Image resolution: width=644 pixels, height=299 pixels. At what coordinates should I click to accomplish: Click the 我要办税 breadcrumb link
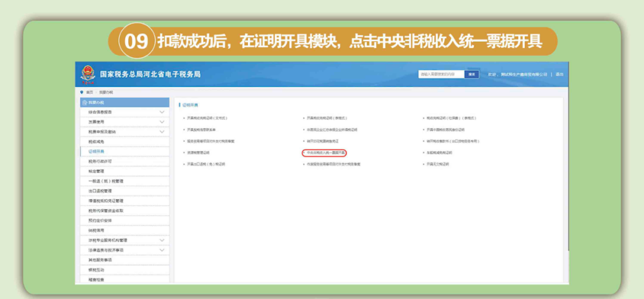[x=106, y=92]
